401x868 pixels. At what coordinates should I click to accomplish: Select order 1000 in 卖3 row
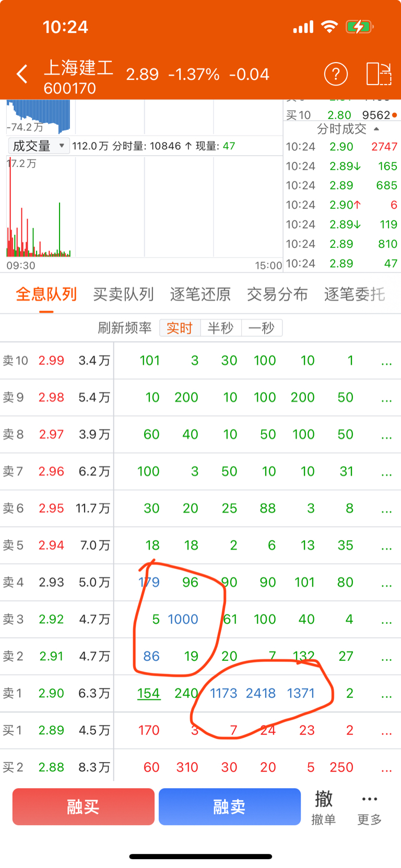183,619
